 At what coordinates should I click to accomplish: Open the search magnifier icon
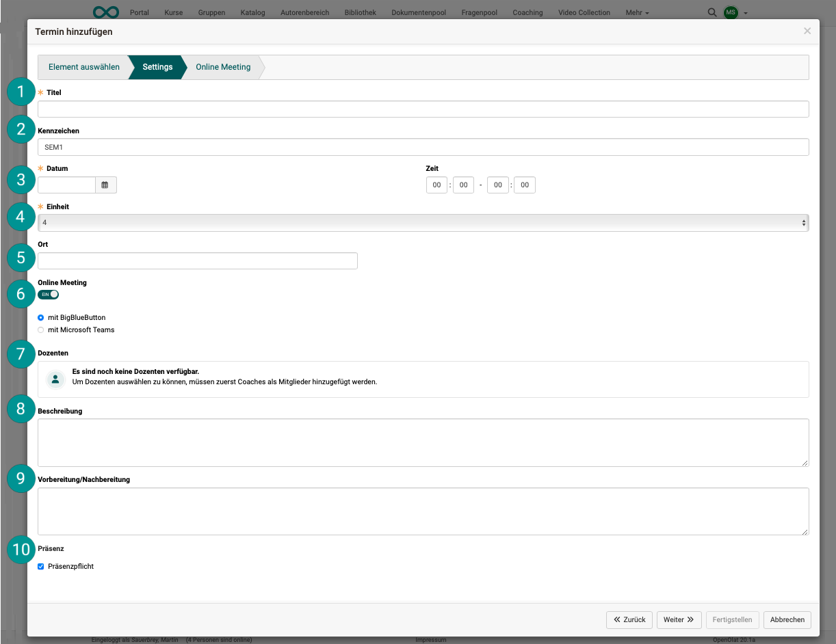pyautogui.click(x=711, y=12)
